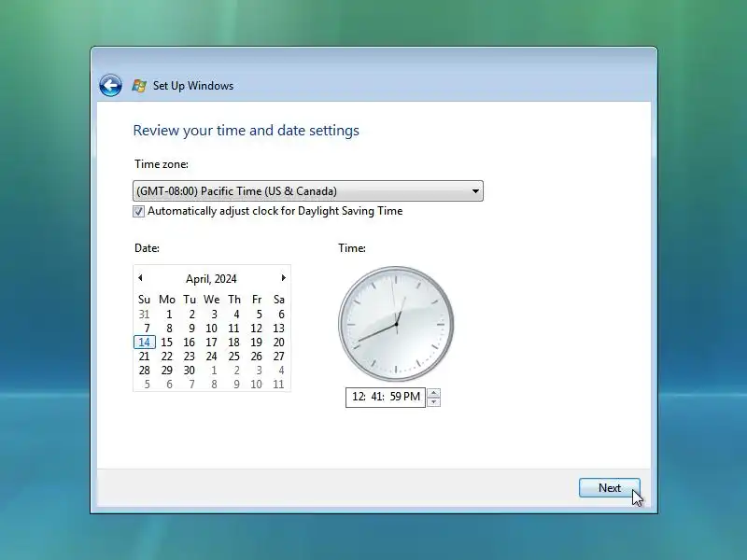This screenshot has width=747, height=560.
Task: Click the Next button
Action: (610, 488)
